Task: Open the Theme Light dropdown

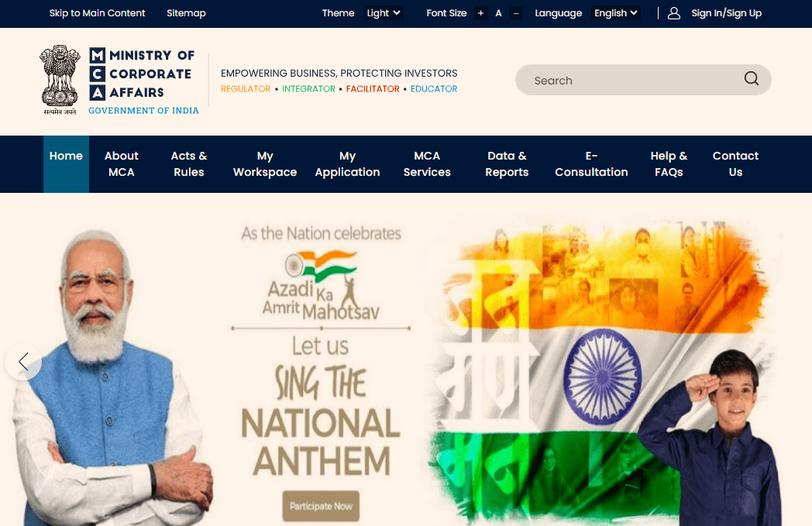Action: coord(384,13)
